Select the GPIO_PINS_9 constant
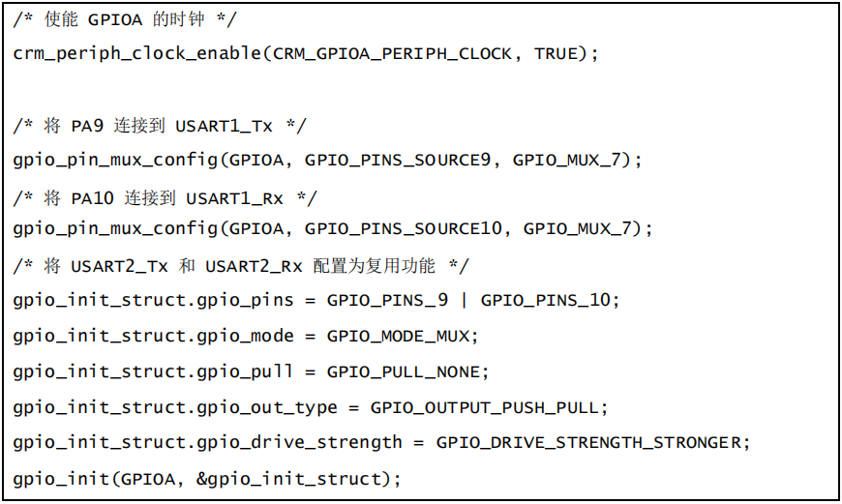This screenshot has height=504, width=842. point(387,300)
